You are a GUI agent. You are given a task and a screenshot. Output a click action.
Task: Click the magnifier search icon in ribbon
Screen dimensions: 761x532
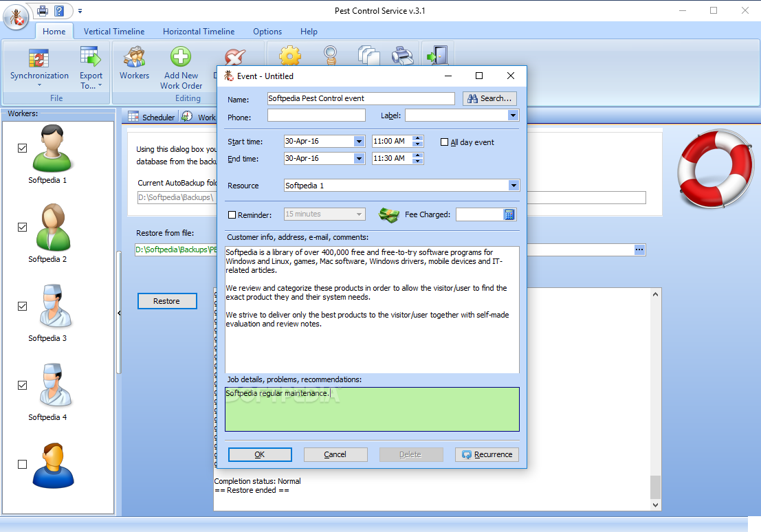[331, 56]
